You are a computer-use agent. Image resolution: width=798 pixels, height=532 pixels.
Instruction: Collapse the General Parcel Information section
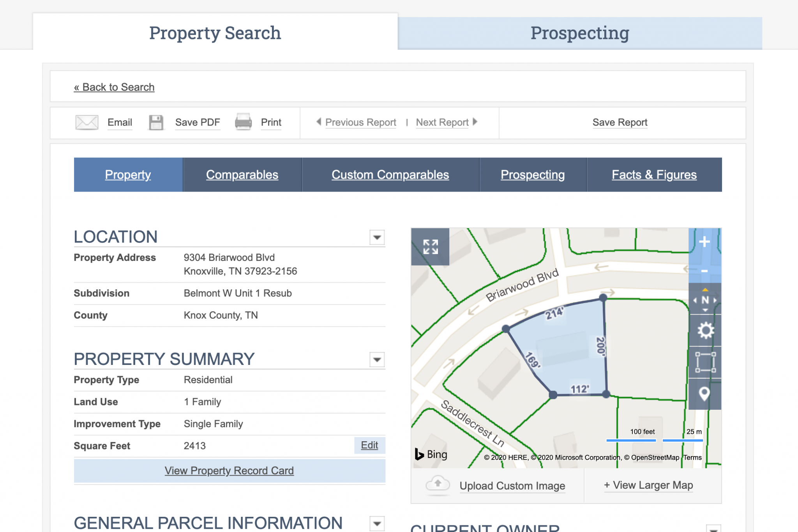(377, 523)
